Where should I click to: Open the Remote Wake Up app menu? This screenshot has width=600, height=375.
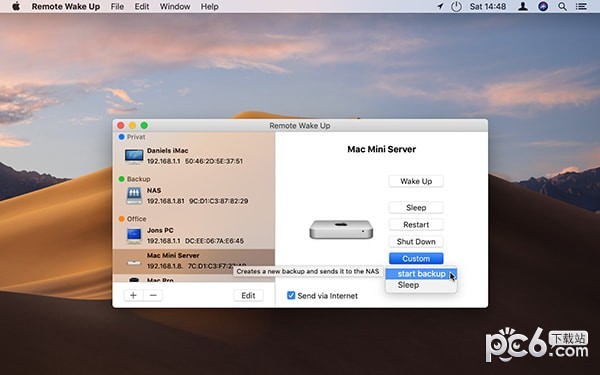[x=66, y=7]
